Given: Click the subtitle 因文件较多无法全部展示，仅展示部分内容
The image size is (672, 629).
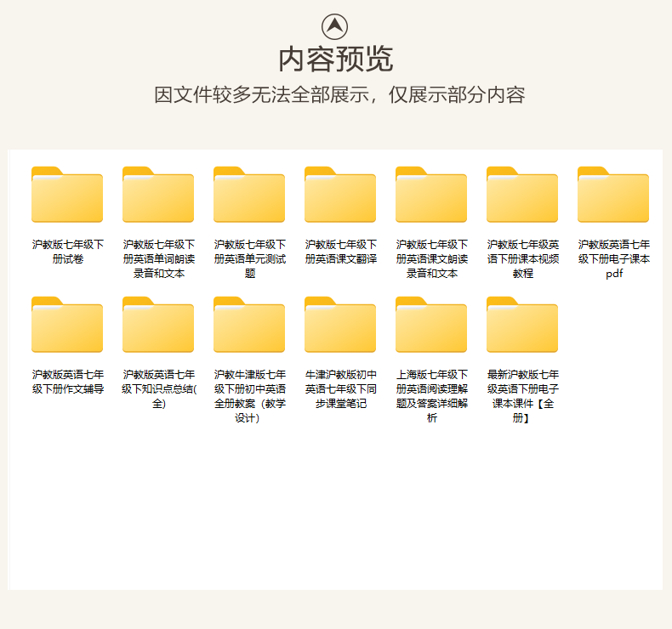Looking at the screenshot, I should coord(339,95).
